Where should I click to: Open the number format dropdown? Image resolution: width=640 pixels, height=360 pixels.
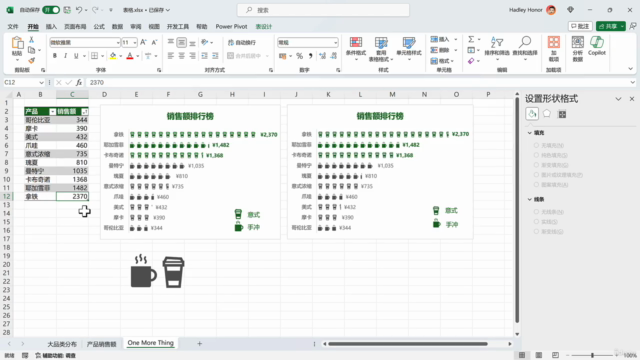coord(336,42)
